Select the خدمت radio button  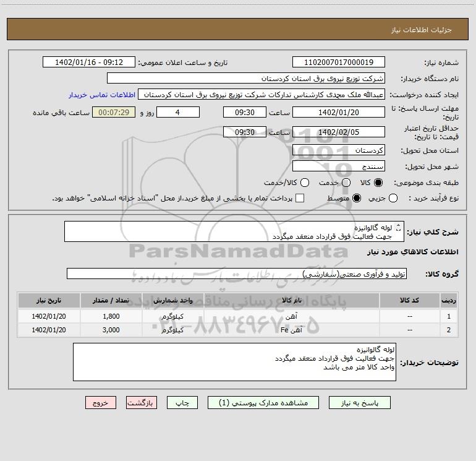coord(346,183)
